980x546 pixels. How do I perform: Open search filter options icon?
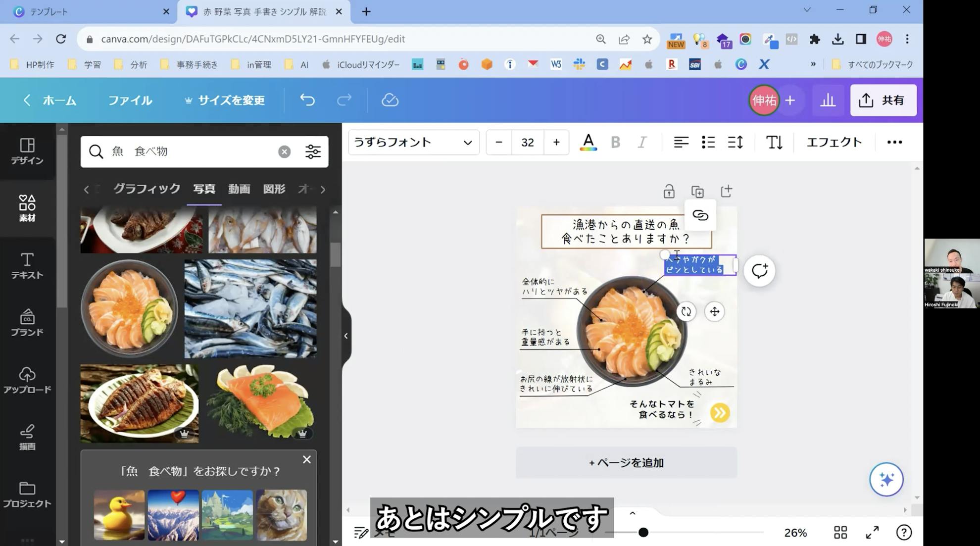(x=313, y=151)
